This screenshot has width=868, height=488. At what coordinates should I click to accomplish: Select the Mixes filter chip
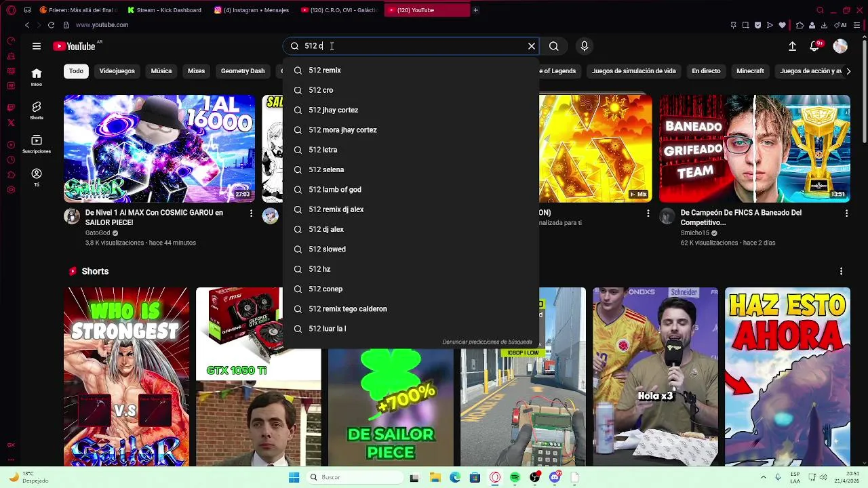tap(196, 70)
